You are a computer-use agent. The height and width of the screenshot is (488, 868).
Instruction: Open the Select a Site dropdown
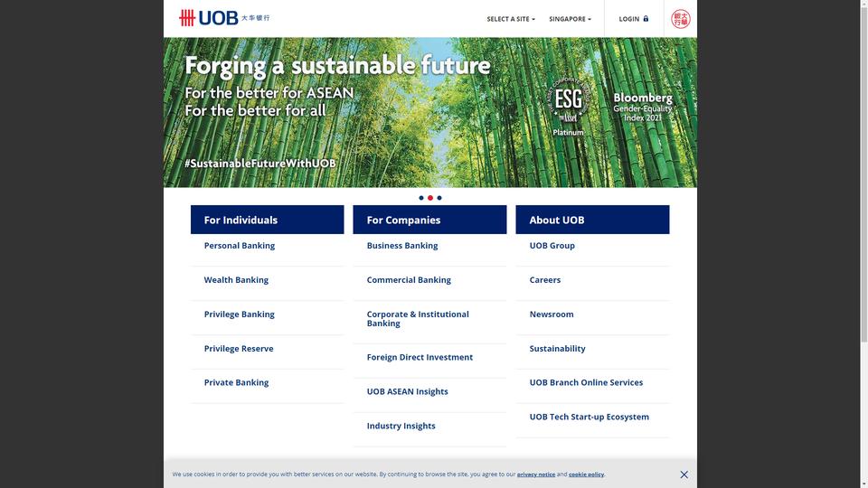(x=511, y=19)
